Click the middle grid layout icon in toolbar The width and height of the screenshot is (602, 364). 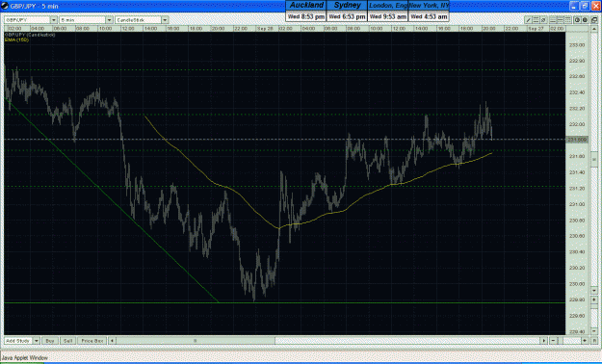point(561,20)
